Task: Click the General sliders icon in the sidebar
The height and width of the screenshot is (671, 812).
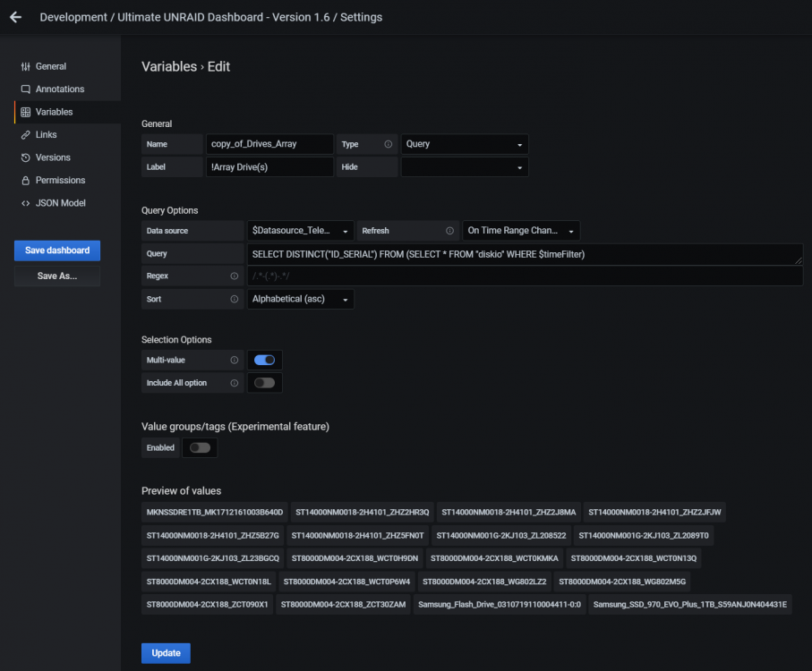Action: point(25,67)
